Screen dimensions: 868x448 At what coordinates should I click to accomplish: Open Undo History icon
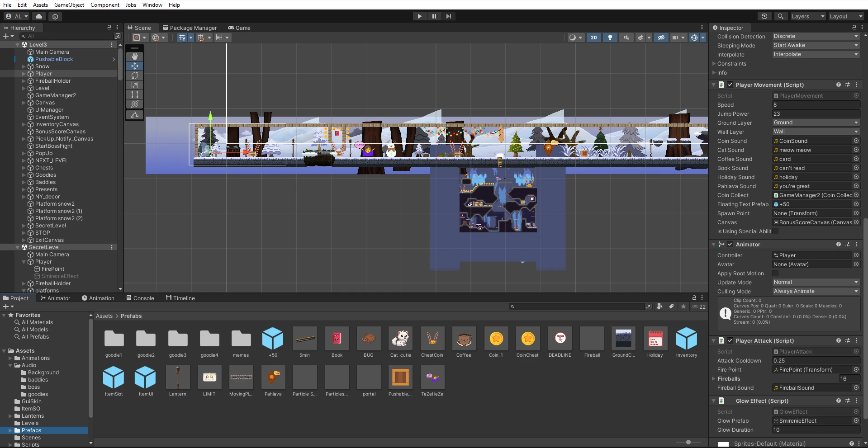[x=764, y=16]
